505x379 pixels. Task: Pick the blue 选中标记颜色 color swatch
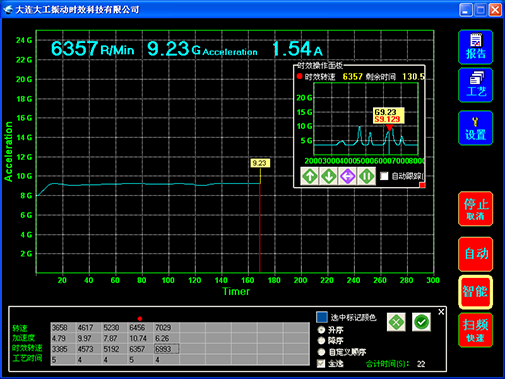point(322,317)
